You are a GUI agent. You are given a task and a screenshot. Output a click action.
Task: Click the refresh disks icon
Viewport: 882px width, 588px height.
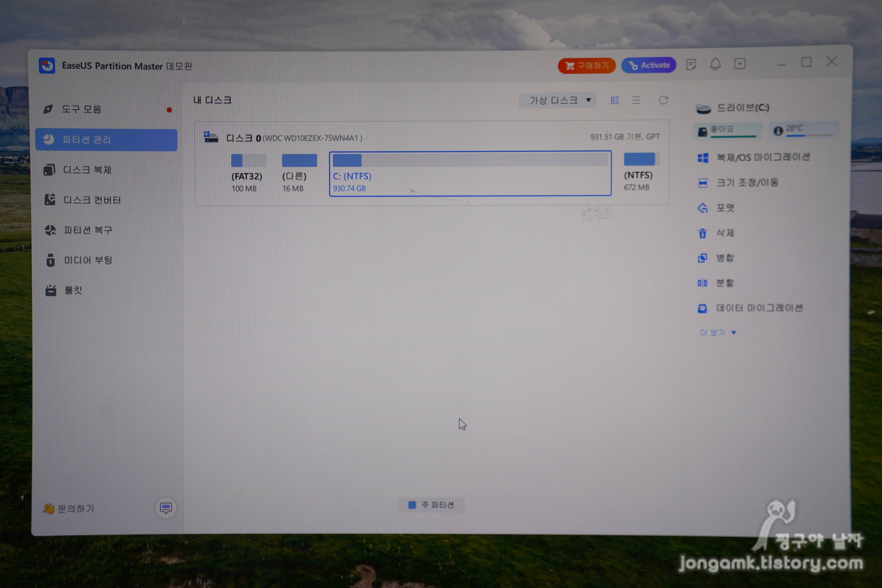click(663, 100)
